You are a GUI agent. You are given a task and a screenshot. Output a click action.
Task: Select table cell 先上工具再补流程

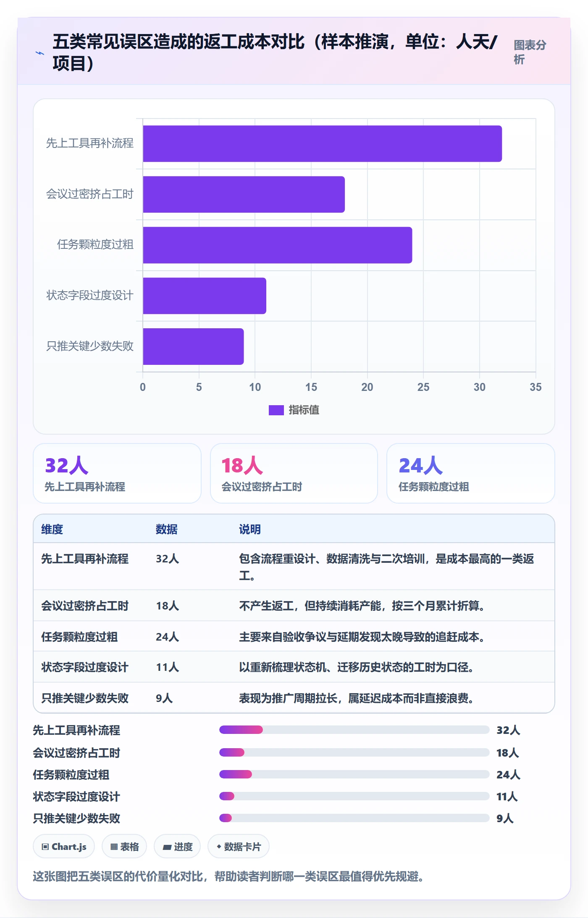(85, 559)
